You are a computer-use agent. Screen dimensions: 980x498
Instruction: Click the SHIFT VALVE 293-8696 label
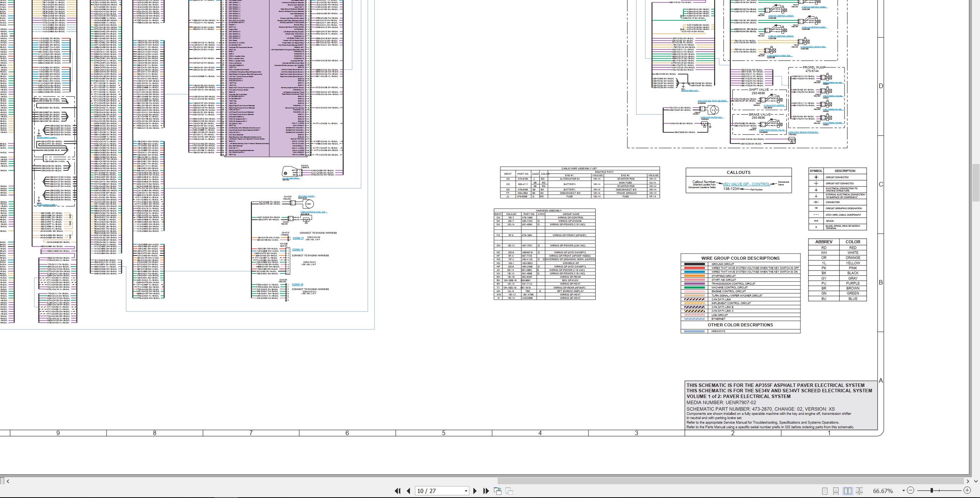tap(758, 92)
